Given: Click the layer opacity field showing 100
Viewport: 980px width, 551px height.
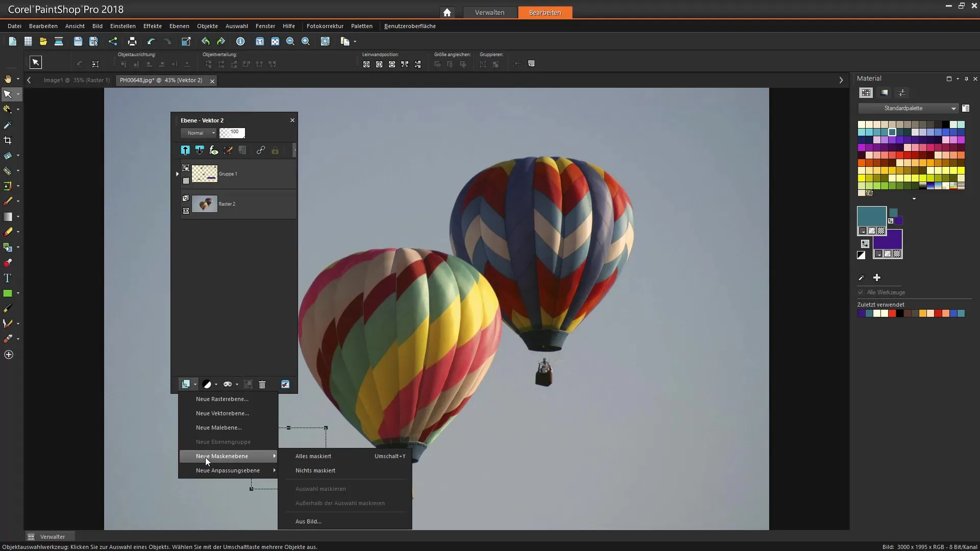Looking at the screenshot, I should [x=233, y=133].
